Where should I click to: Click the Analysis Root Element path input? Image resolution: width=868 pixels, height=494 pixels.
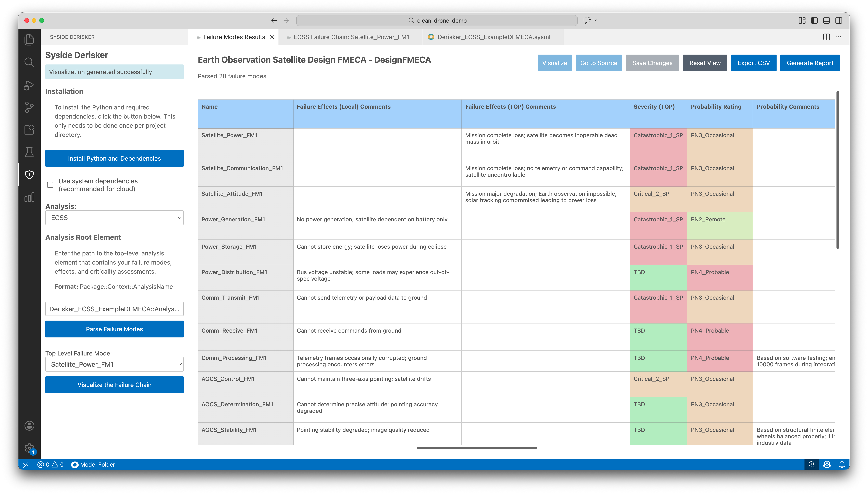pos(114,309)
